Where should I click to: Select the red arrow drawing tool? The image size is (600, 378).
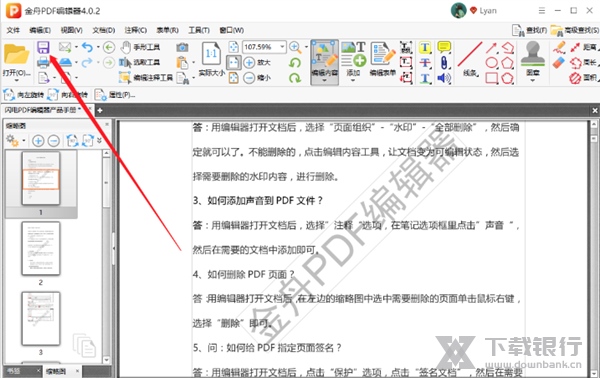click(492, 47)
